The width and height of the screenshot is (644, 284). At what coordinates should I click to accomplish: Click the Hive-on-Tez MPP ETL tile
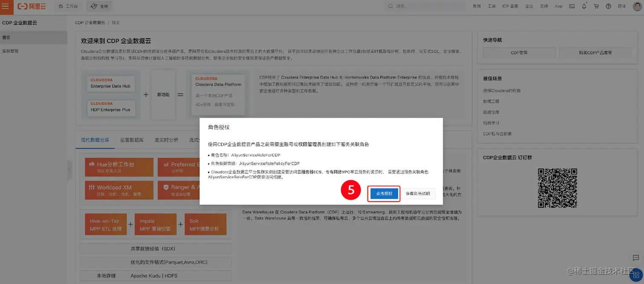click(x=106, y=224)
